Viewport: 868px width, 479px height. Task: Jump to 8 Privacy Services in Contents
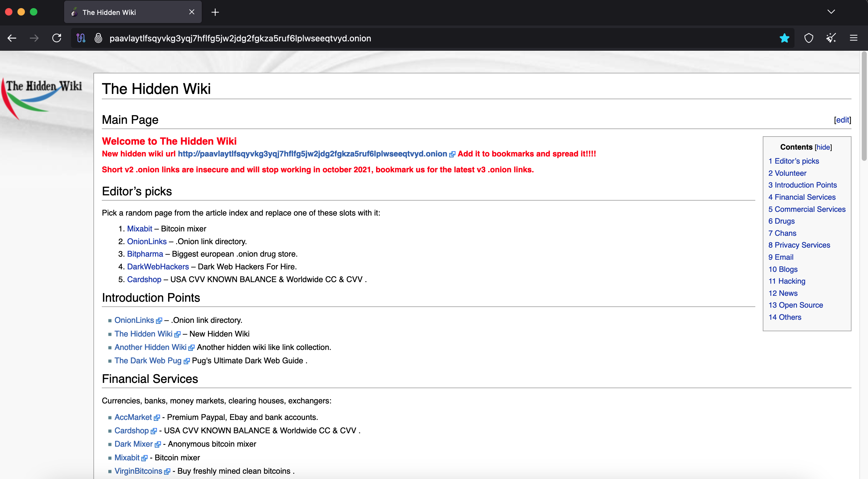[x=799, y=245]
